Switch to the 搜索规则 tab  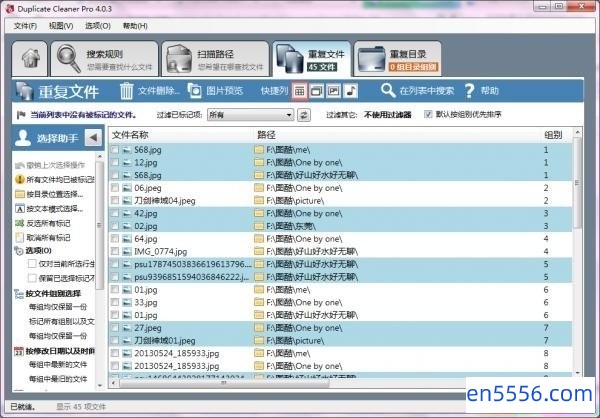click(x=104, y=59)
